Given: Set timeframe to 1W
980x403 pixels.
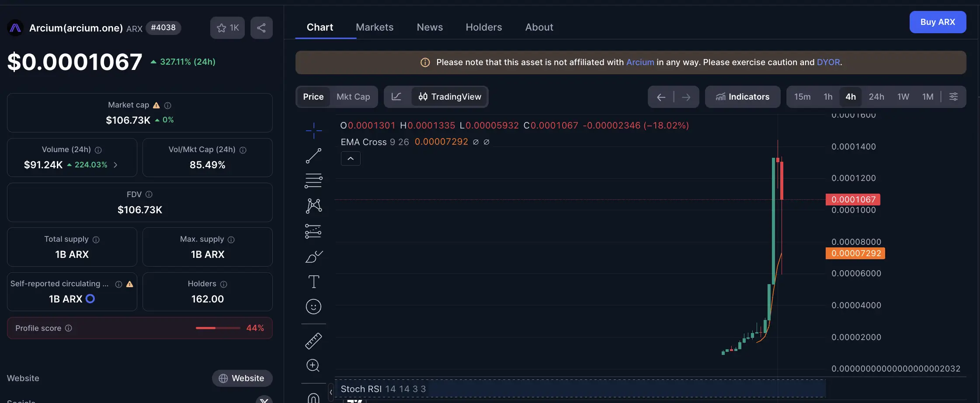Looking at the screenshot, I should 903,97.
